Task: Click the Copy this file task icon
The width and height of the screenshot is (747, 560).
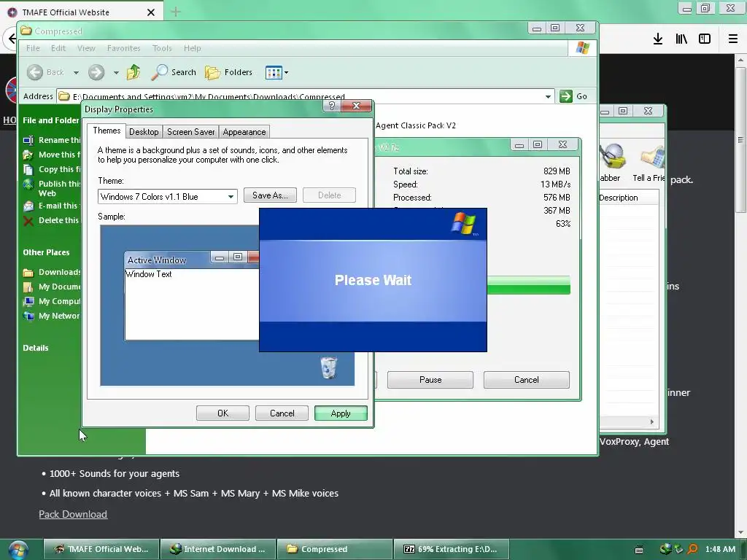Action: pos(28,169)
